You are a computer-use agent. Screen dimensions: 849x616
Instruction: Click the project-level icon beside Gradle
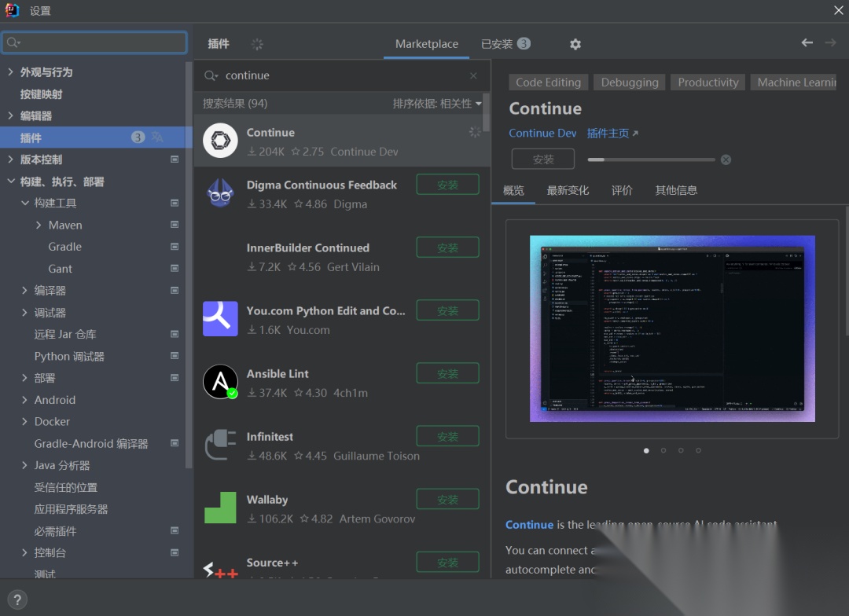[x=175, y=246]
